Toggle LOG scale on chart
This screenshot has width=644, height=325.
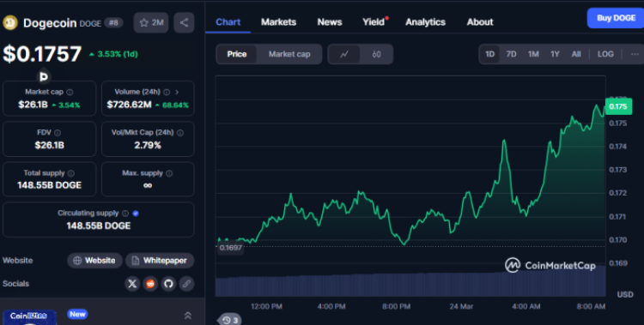tap(605, 54)
